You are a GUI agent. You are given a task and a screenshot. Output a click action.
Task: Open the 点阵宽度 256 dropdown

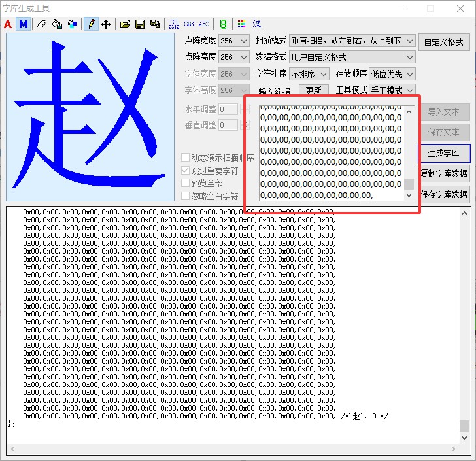pos(234,41)
